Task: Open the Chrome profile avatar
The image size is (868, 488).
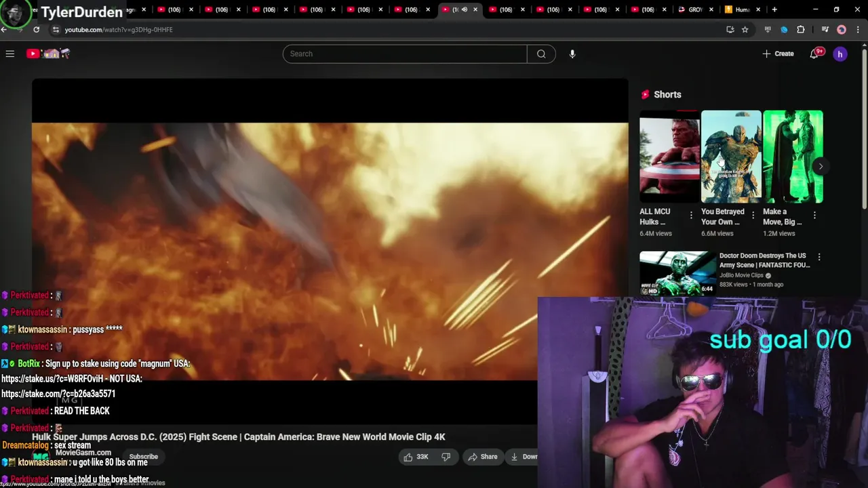Action: [842, 30]
